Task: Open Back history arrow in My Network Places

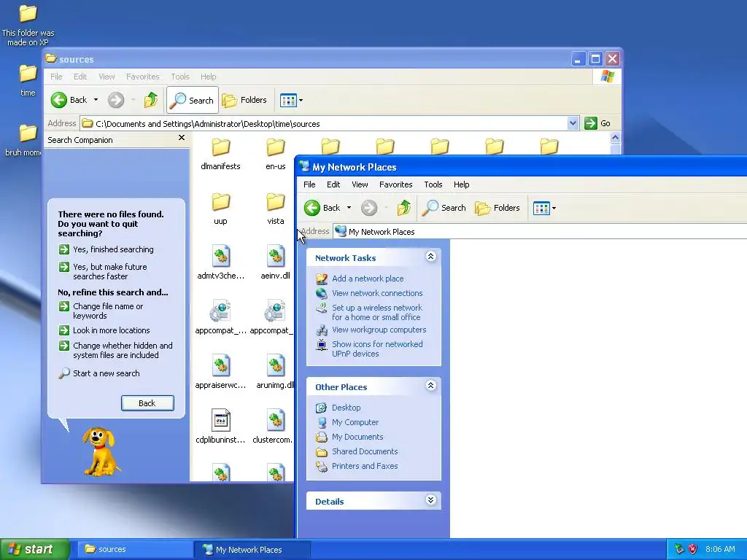Action: point(349,208)
